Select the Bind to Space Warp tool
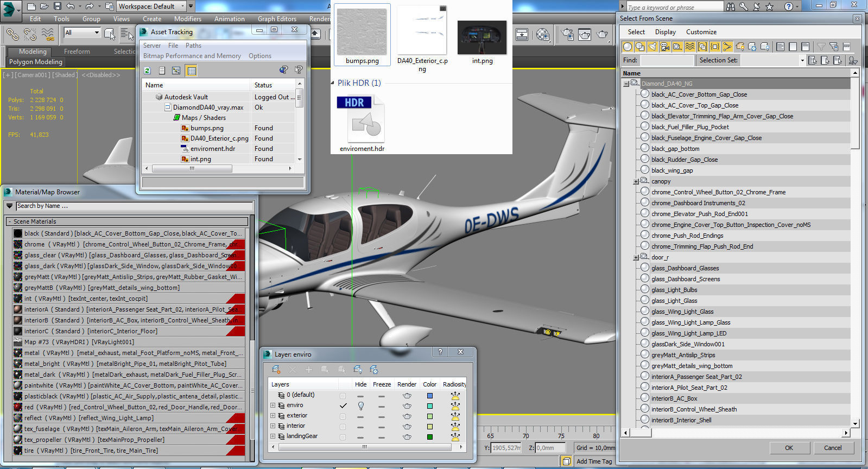 (x=48, y=35)
